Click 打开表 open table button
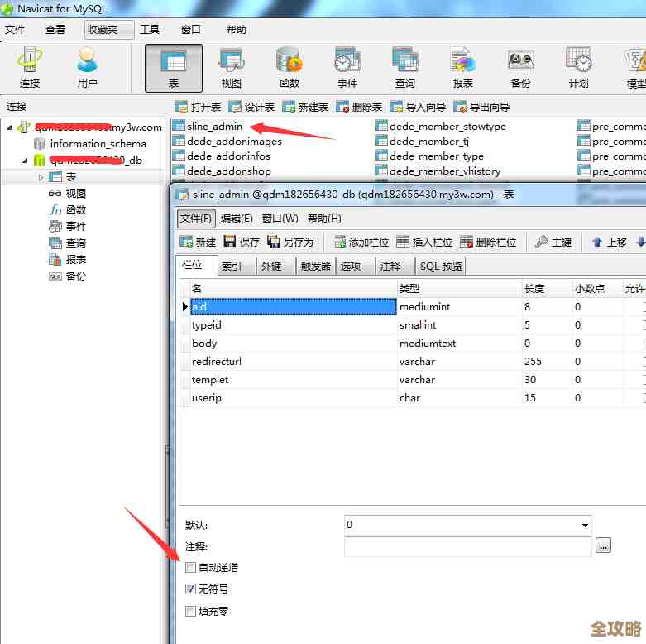 pyautogui.click(x=198, y=108)
